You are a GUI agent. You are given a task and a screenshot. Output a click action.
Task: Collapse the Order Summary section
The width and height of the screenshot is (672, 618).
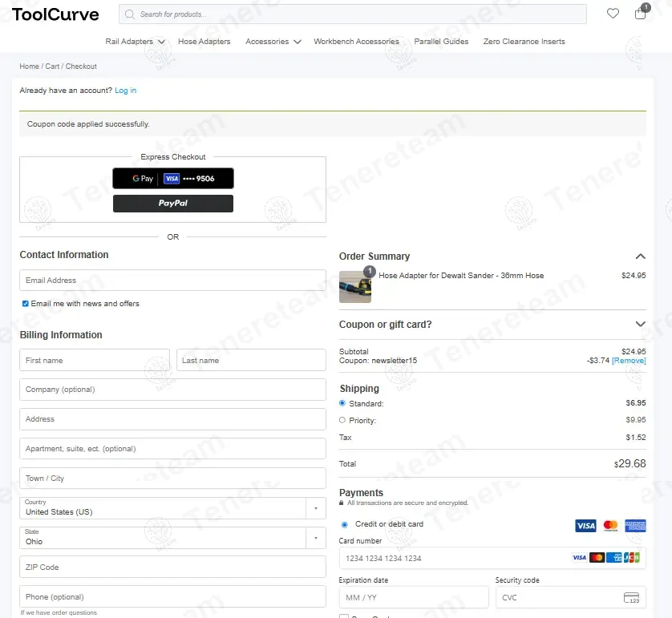[x=640, y=256]
